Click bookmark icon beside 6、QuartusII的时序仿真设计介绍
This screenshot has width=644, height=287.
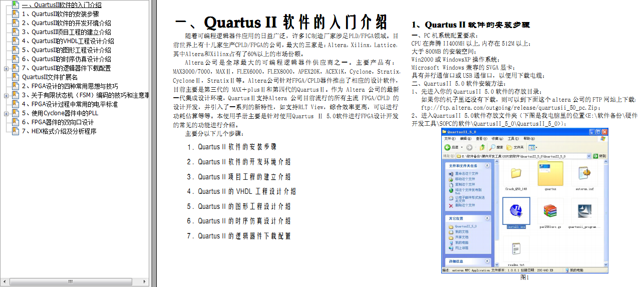click(x=16, y=59)
